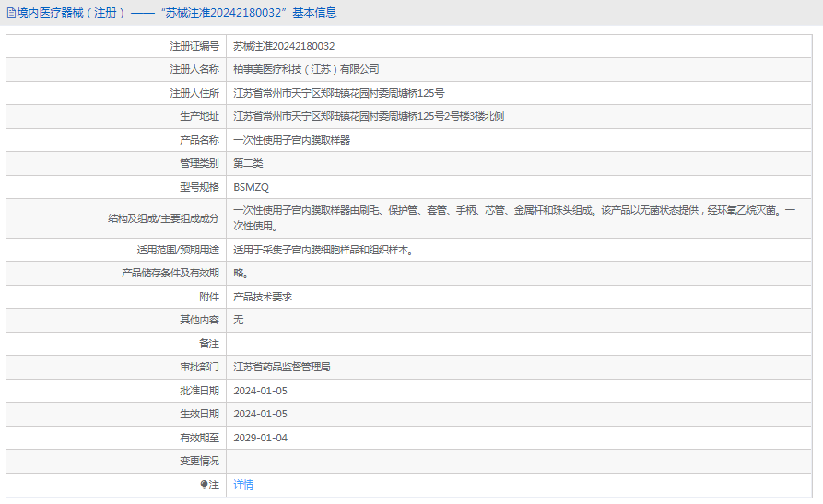Select intended use text 适用于采集子宫内膜细胞样品和组织样本
This screenshot has height=504, width=823.
(323, 250)
